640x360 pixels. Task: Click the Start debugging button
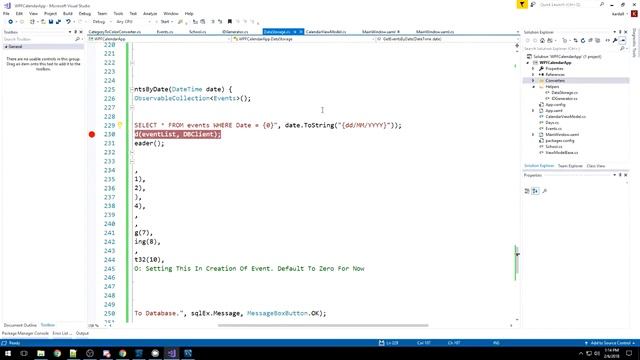tap(164, 22)
